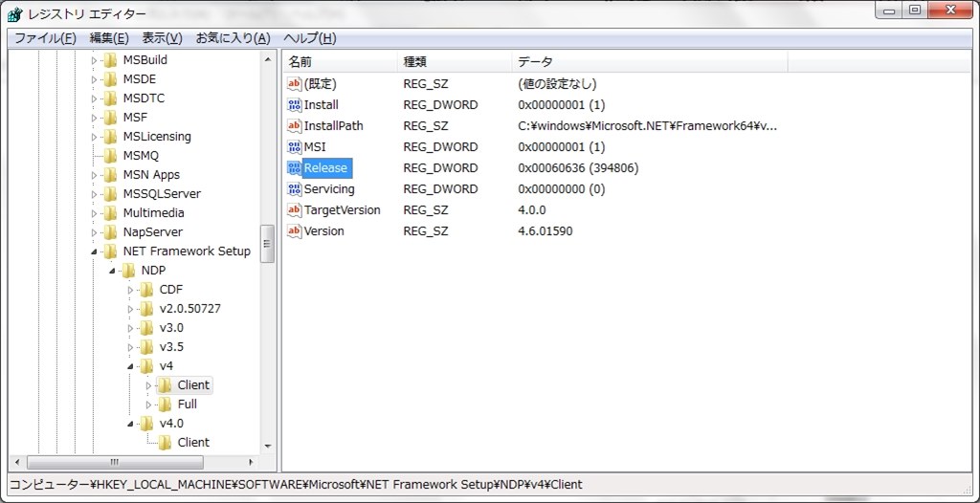Expand the CDF tree node

(x=130, y=290)
